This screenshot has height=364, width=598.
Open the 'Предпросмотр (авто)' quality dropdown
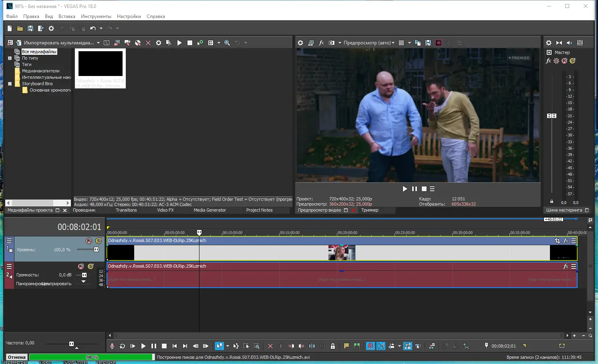click(369, 43)
